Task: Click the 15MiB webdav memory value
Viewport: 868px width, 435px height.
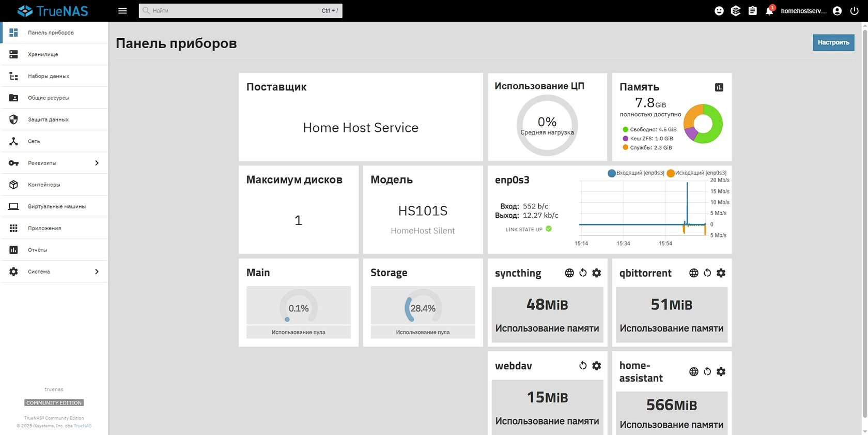Action: (x=547, y=397)
